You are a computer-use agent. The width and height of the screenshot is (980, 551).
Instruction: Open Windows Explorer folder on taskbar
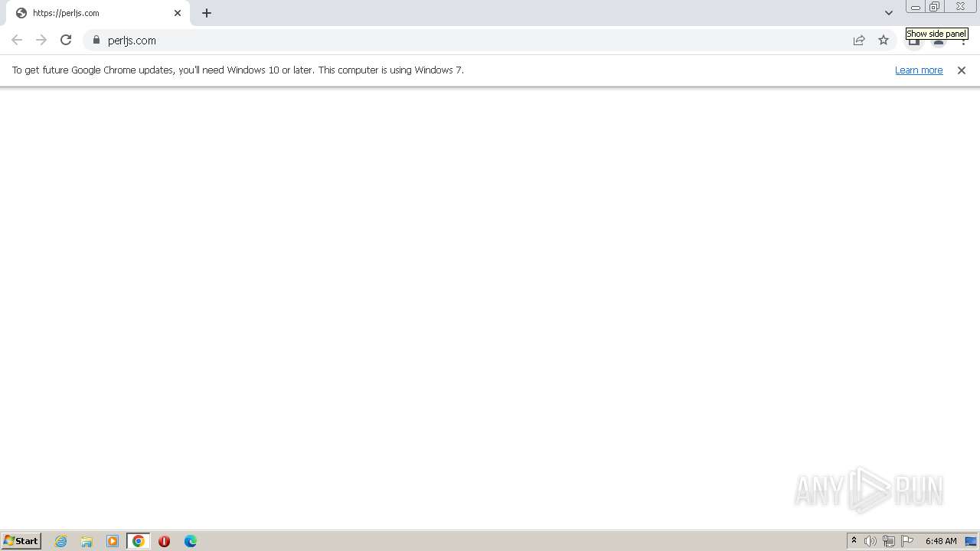point(87,541)
